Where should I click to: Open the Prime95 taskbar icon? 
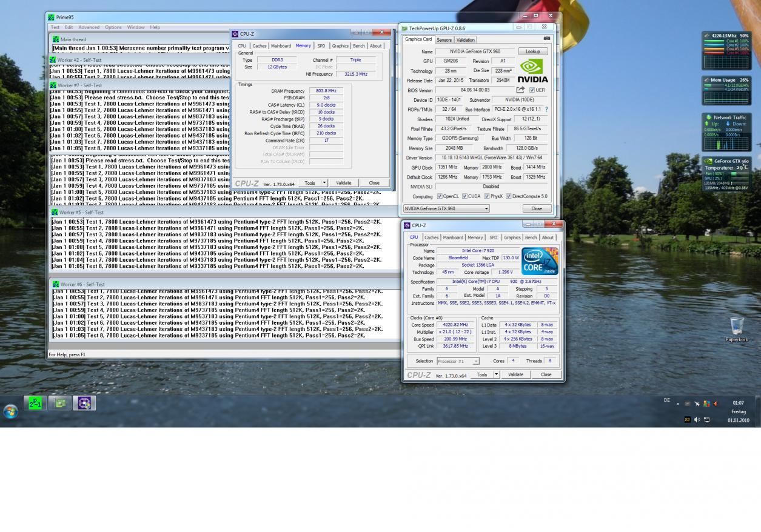[x=35, y=402]
